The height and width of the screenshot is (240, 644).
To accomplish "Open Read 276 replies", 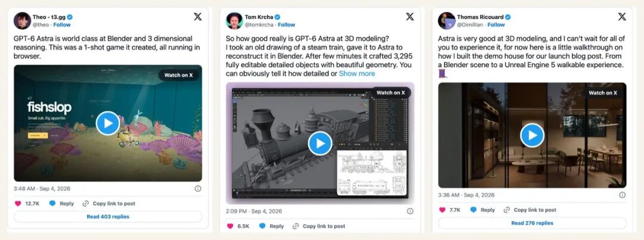I will pos(532,223).
